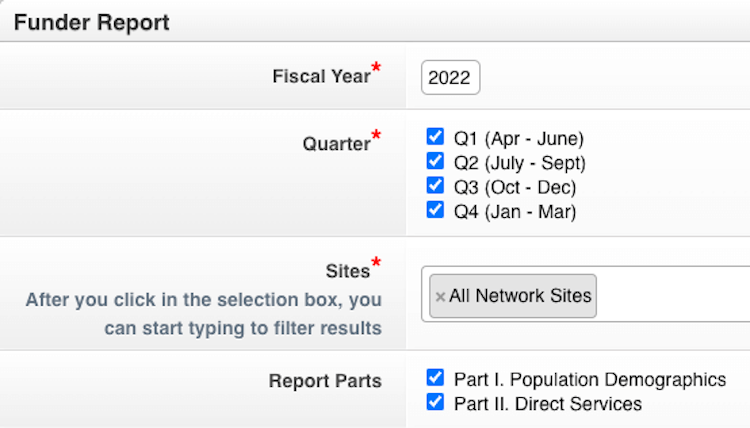Click the Fiscal Year 2022 field
This screenshot has width=750, height=428.
coord(450,78)
